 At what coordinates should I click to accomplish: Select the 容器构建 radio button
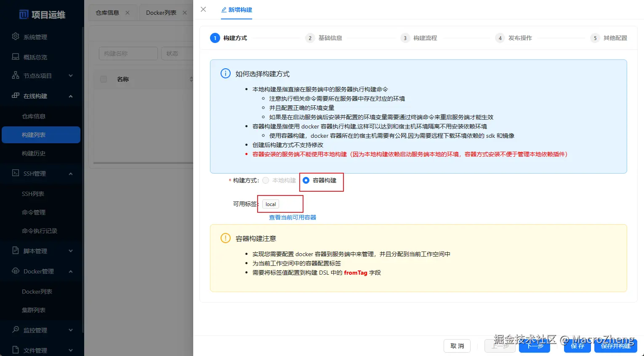[306, 180]
